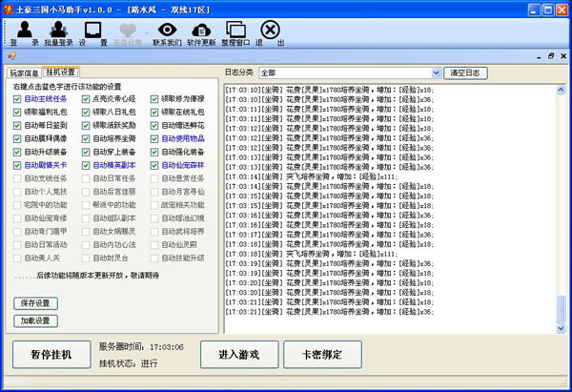Click the 软件更新 cloud update icon
The height and width of the screenshot is (392, 572).
tap(201, 33)
